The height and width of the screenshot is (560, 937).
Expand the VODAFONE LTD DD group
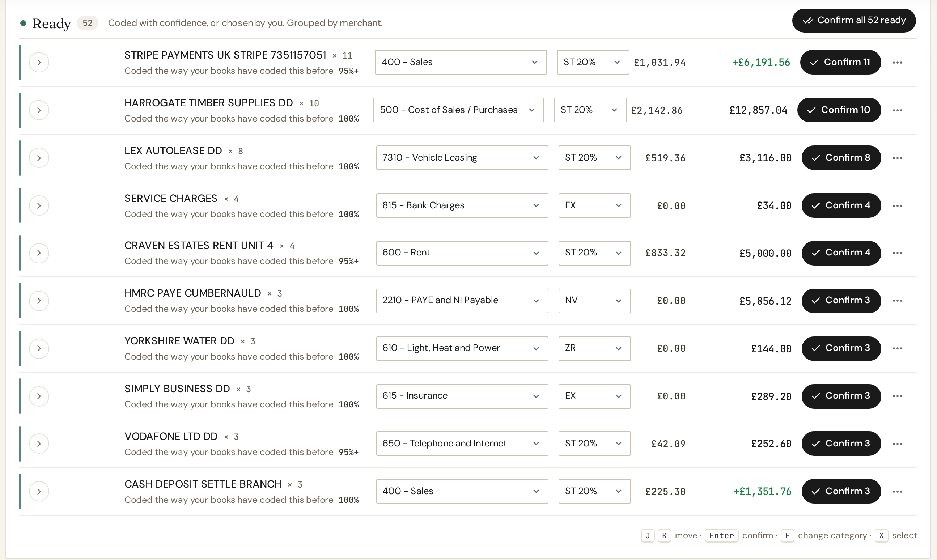tap(39, 444)
